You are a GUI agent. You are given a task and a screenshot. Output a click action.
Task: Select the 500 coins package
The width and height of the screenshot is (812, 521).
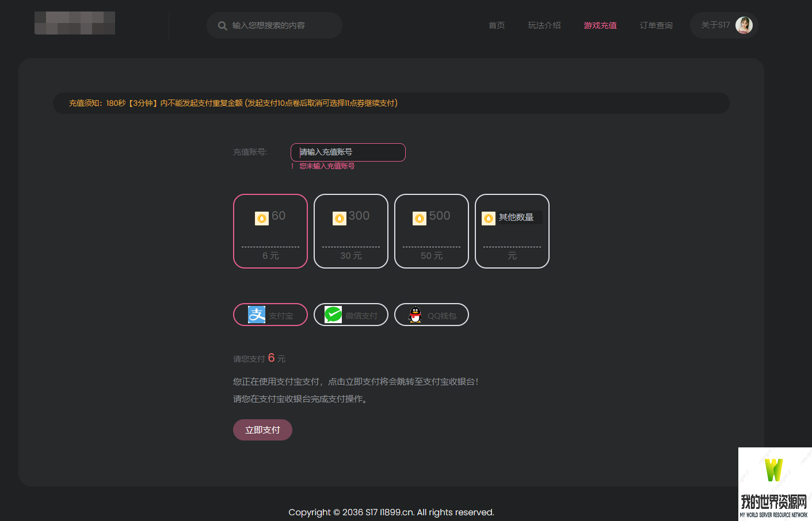tap(432, 231)
